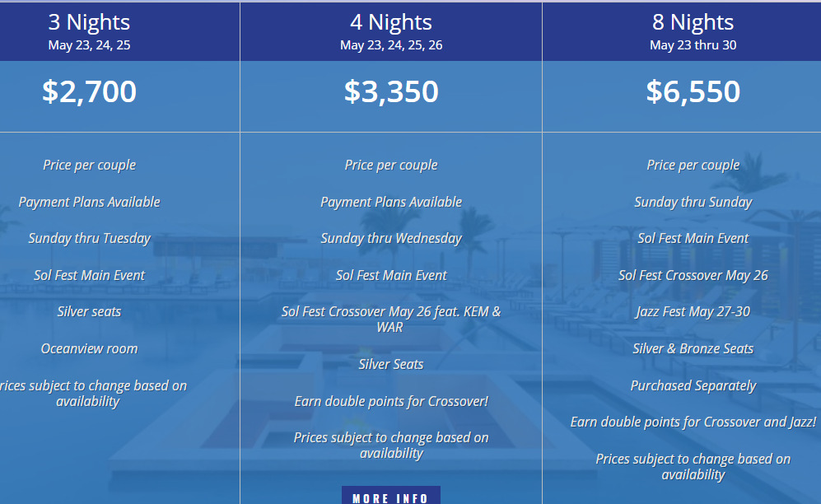Image resolution: width=821 pixels, height=504 pixels.
Task: Click Payment Plans Available under 3 Nights
Action: 89,202
